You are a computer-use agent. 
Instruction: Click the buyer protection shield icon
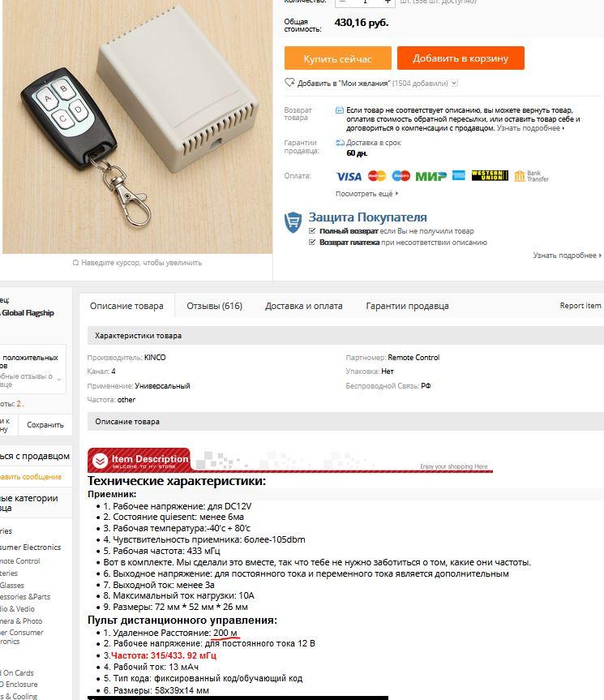pyautogui.click(x=293, y=222)
